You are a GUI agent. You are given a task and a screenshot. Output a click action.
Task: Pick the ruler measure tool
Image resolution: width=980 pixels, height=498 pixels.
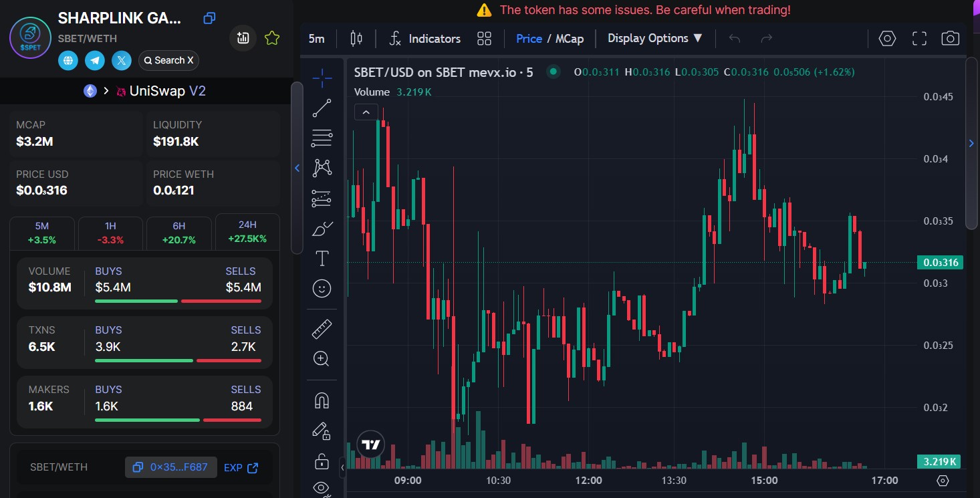322,329
